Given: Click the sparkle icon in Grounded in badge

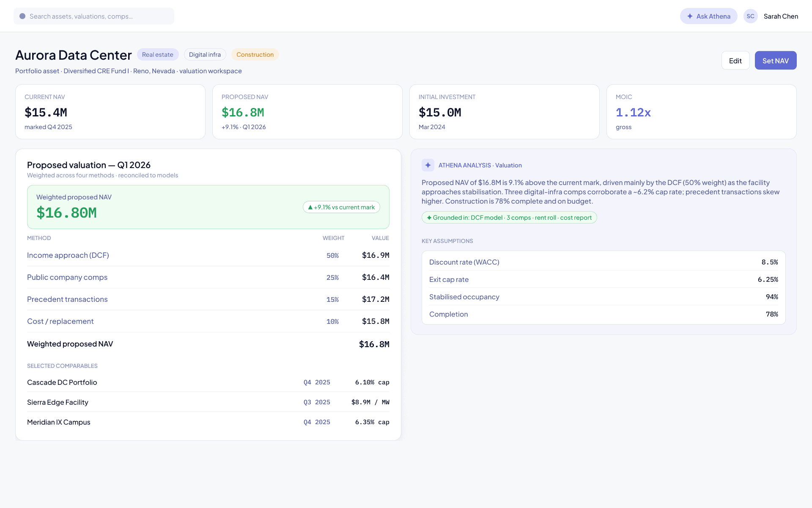Looking at the screenshot, I should [x=429, y=218].
